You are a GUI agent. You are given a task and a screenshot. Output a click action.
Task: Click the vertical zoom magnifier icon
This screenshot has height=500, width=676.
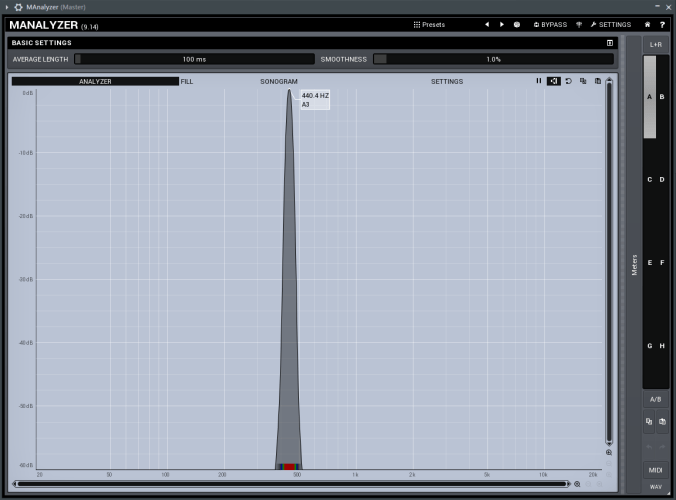click(x=609, y=452)
